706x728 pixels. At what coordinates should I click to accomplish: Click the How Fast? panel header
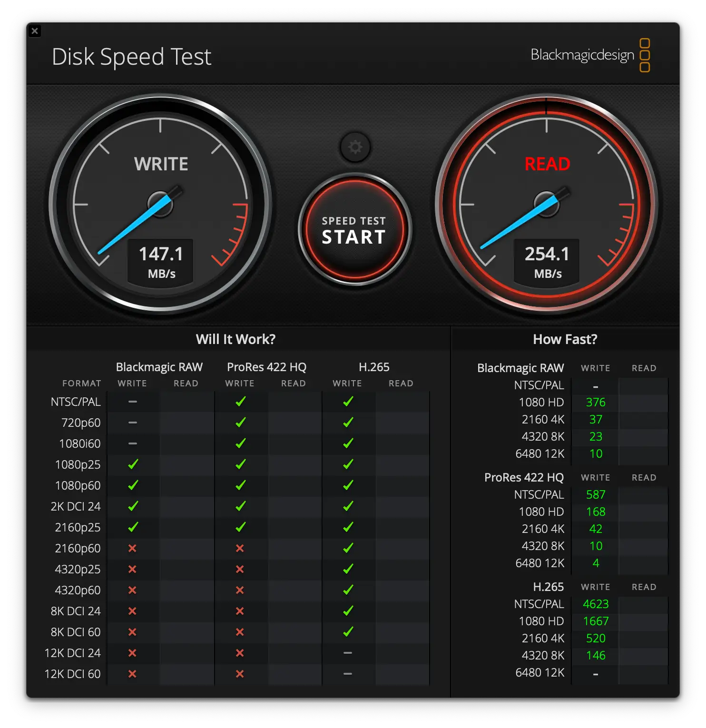coord(565,339)
